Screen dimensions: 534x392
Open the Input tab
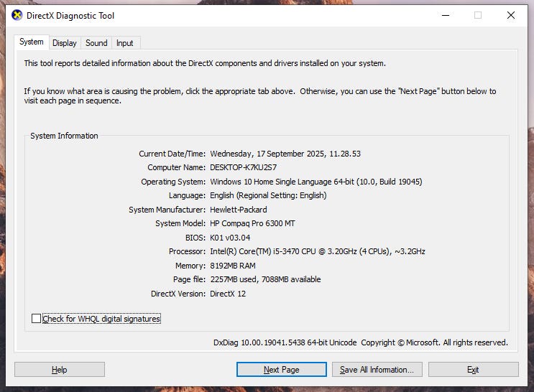coord(124,43)
